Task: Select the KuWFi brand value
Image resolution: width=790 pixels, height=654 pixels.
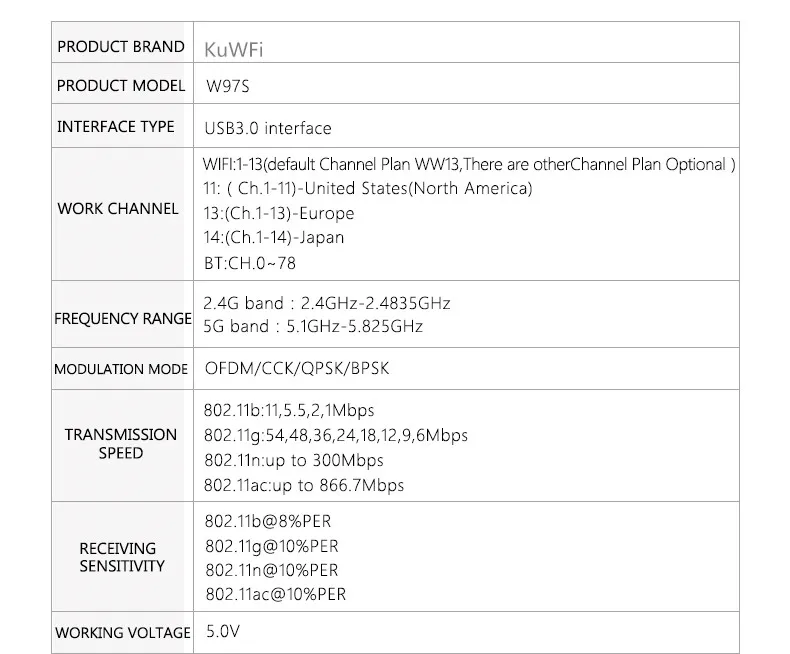Action: (234, 50)
